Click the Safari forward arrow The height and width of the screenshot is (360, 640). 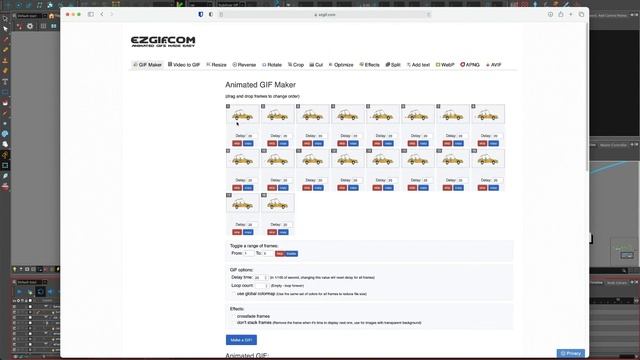[x=111, y=14]
